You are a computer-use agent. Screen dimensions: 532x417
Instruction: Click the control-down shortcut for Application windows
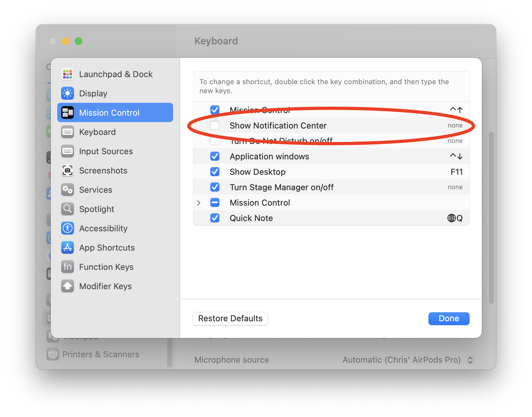pyautogui.click(x=456, y=156)
